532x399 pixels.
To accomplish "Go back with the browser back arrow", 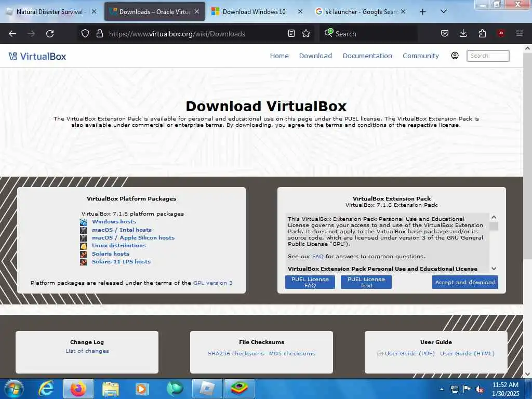I will pos(12,34).
